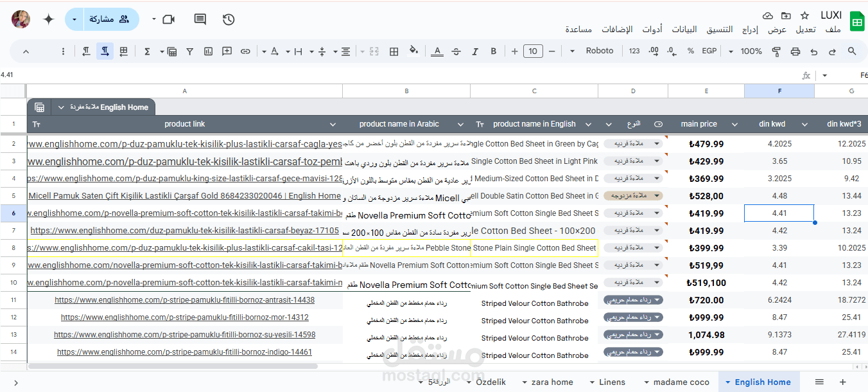Viewport: 868px width, 392px height.
Task: Increase font size with plus
Action: click(x=514, y=51)
